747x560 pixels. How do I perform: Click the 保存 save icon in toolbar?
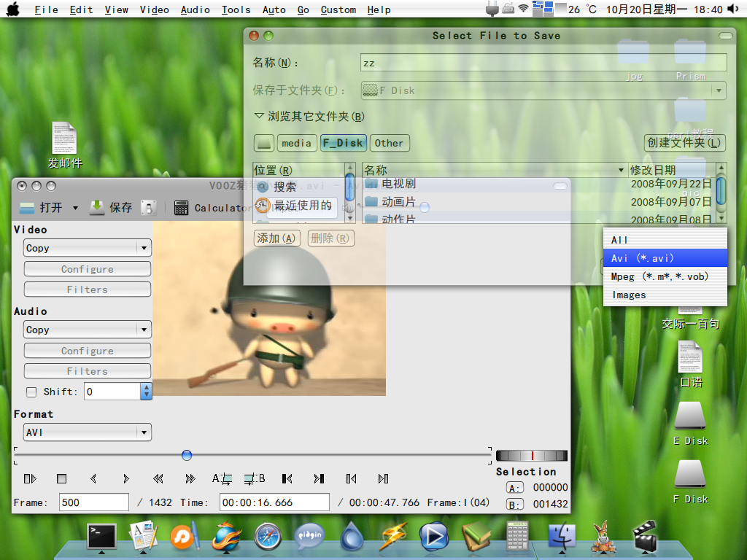pyautogui.click(x=97, y=208)
